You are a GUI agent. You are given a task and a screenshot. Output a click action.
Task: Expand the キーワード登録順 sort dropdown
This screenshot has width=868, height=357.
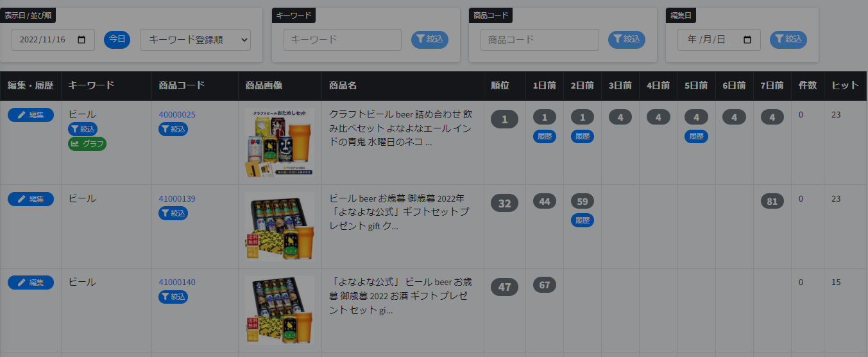coord(196,40)
